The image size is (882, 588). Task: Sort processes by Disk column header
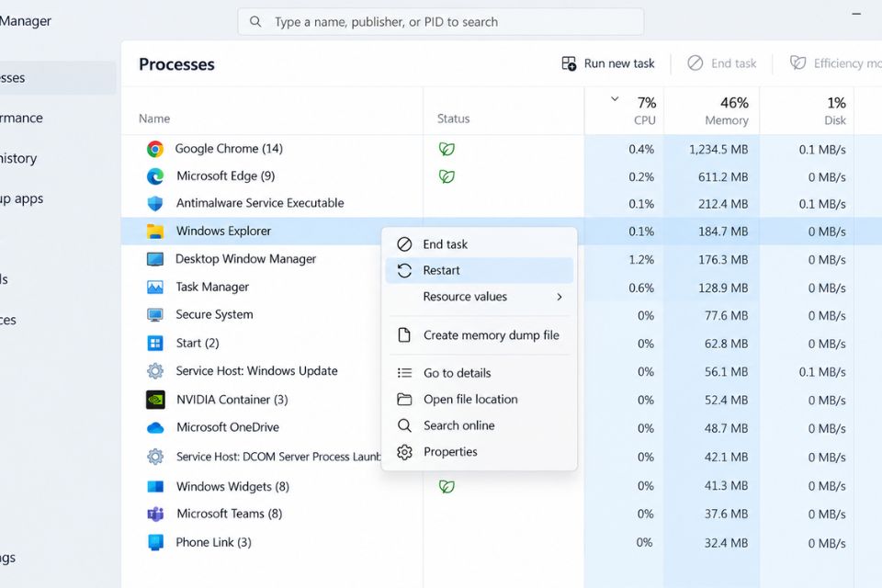point(808,111)
